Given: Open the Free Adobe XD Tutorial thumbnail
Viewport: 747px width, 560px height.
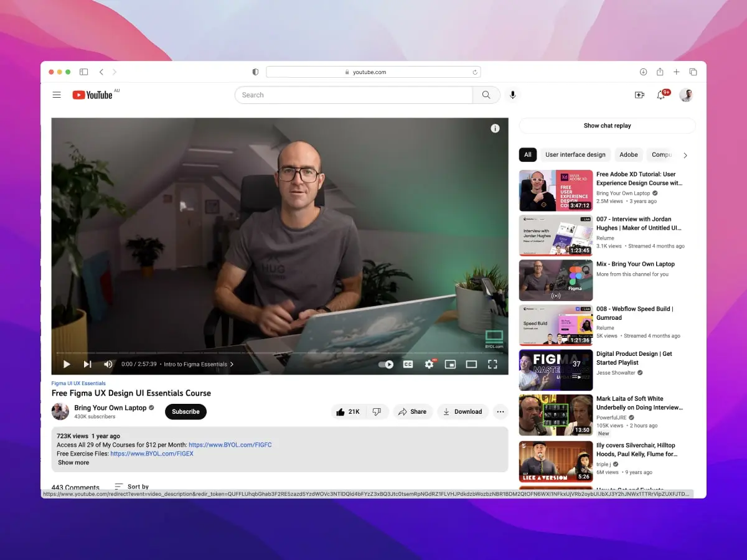Looking at the screenshot, I should point(556,191).
